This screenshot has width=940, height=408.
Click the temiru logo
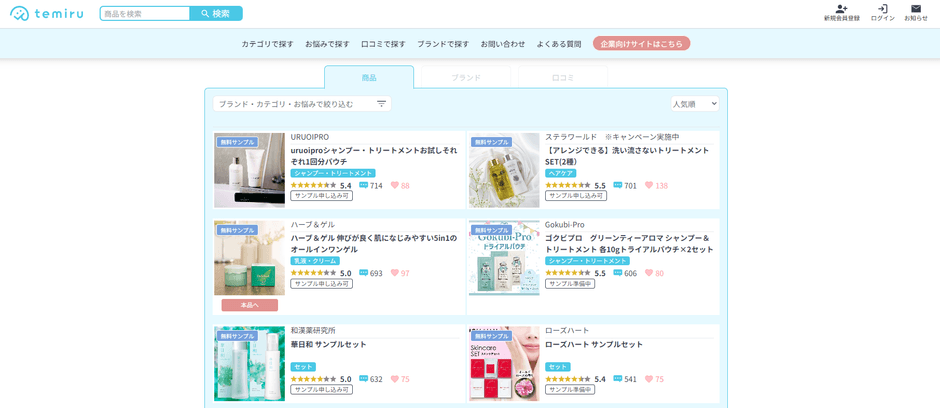[47, 13]
